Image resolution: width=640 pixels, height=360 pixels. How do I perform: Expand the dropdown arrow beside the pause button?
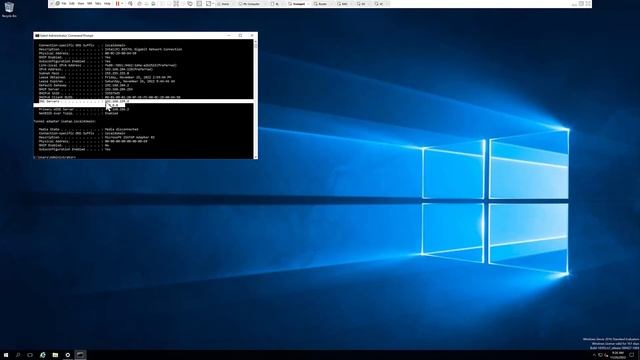point(122,4)
